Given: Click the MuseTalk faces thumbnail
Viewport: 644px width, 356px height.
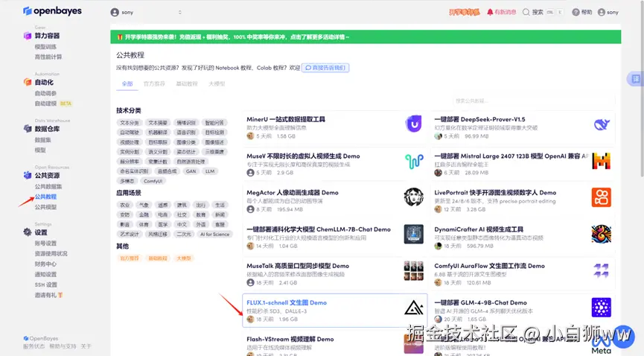Looking at the screenshot, I should pos(414,271).
